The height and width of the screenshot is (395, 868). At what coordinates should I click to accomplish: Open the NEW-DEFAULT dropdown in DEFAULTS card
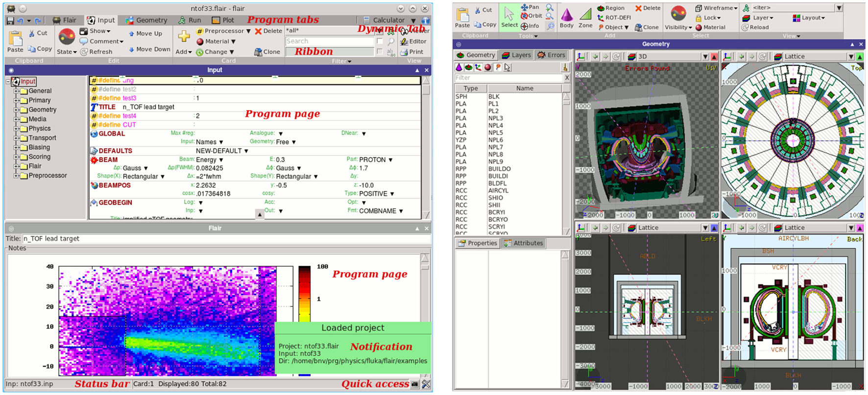[x=246, y=151]
